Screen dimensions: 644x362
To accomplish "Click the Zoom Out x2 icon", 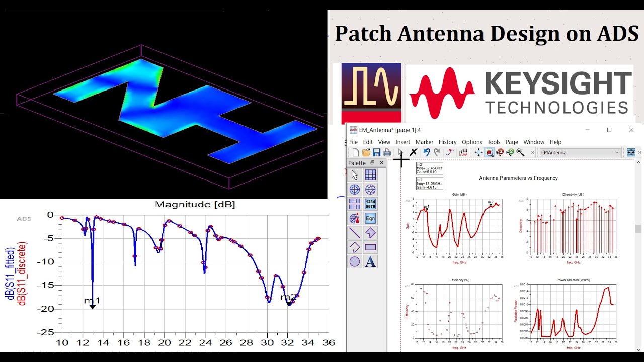I will click(x=510, y=152).
